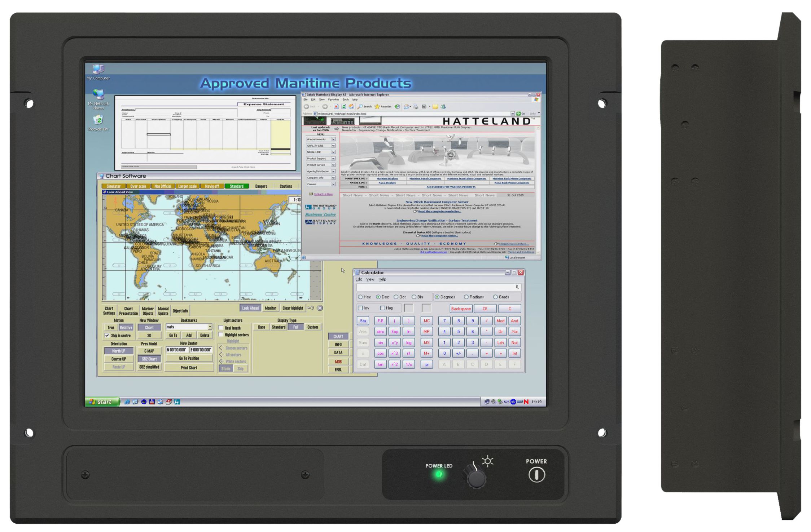
Task: Open My Computer desktop icon
Action: coord(98,69)
